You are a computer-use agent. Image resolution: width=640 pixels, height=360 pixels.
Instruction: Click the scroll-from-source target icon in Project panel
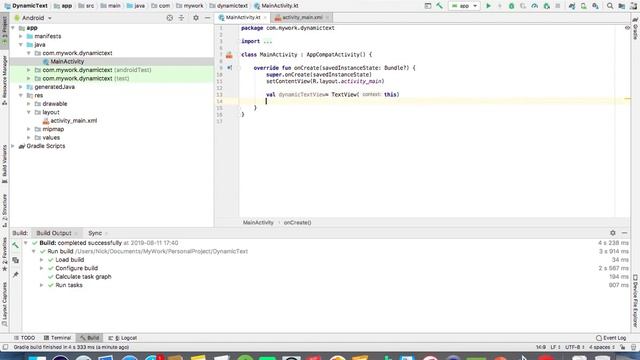[170, 18]
